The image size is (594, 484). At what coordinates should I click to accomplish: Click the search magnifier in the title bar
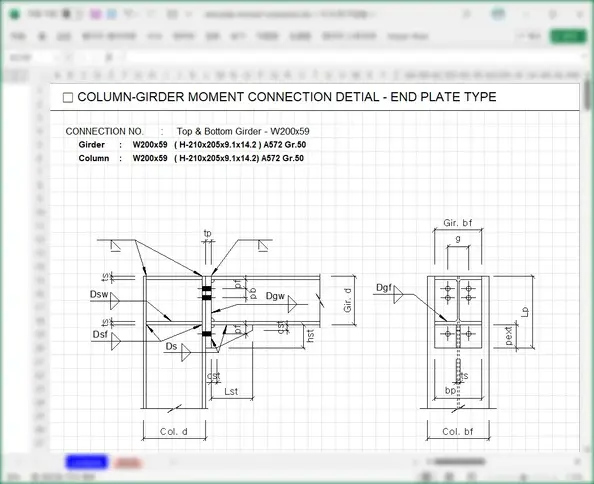click(x=467, y=14)
